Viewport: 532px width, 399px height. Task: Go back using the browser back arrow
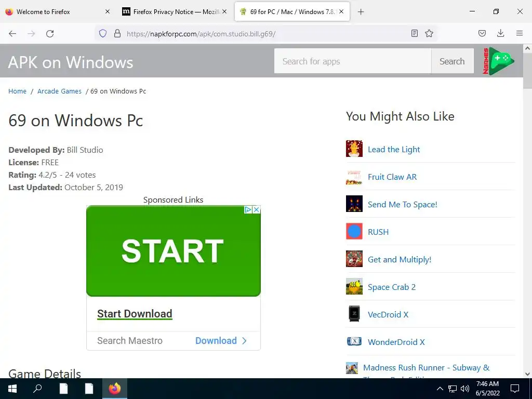pos(12,34)
